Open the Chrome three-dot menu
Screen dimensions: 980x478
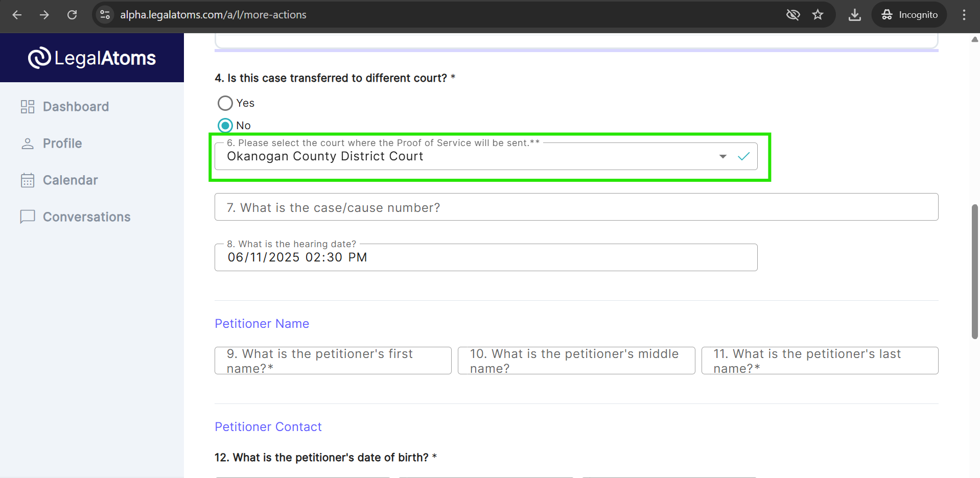click(964, 15)
